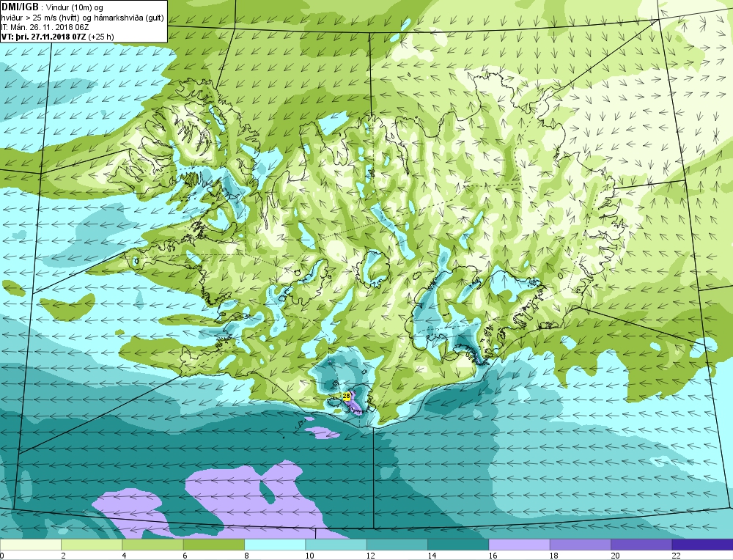The height and width of the screenshot is (560, 733).
Task: Click the 0-2 m/s pale yellow legend swatch
Action: pos(31,545)
